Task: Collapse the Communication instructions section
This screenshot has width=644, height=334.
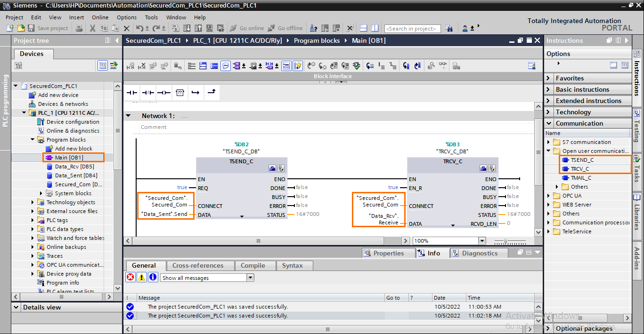Action: (x=549, y=123)
